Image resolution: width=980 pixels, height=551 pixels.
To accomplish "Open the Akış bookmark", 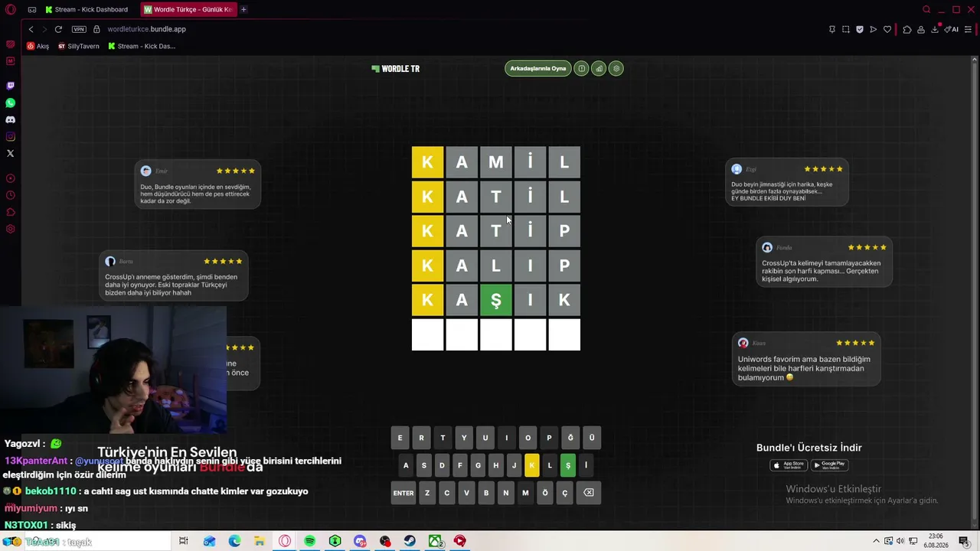I will coord(38,46).
